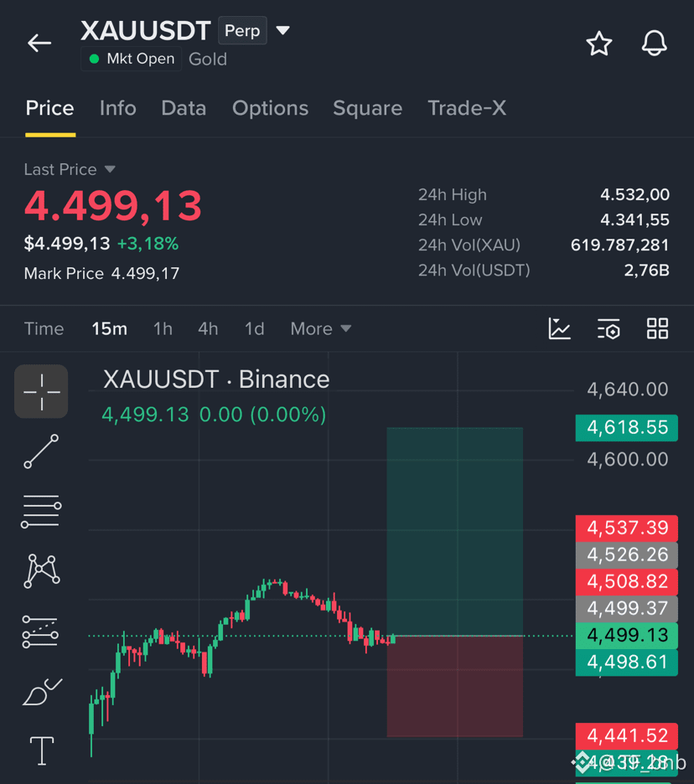Select the crosshair cursor tool

pos(41,391)
